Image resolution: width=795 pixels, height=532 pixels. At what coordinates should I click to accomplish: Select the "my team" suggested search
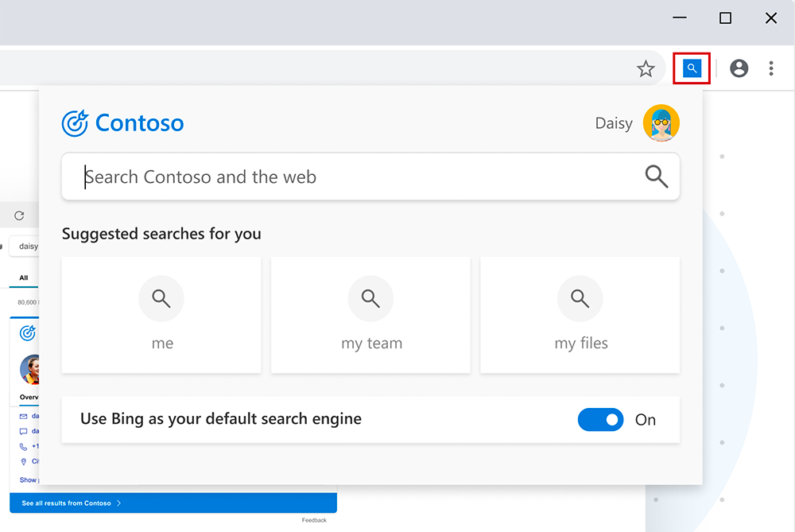point(370,315)
